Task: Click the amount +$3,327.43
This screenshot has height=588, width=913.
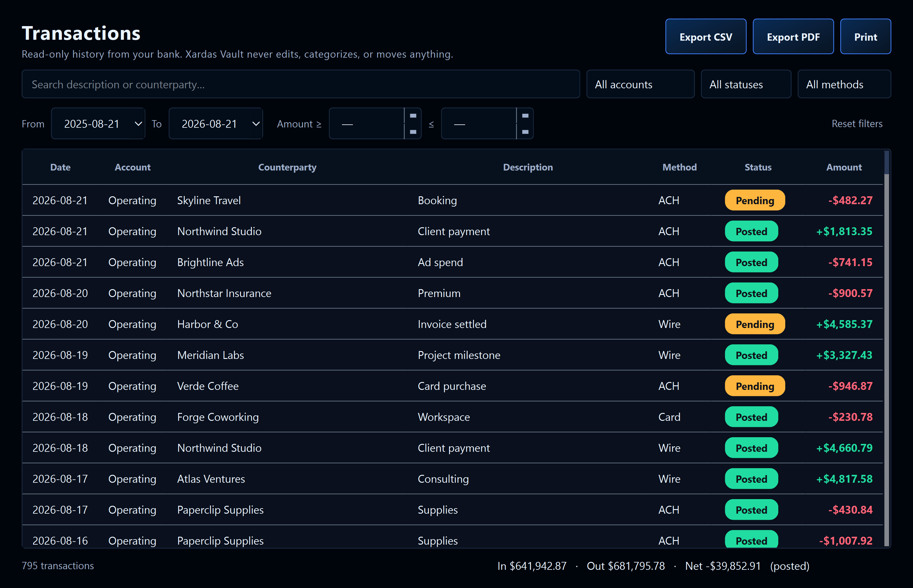Action: (844, 355)
